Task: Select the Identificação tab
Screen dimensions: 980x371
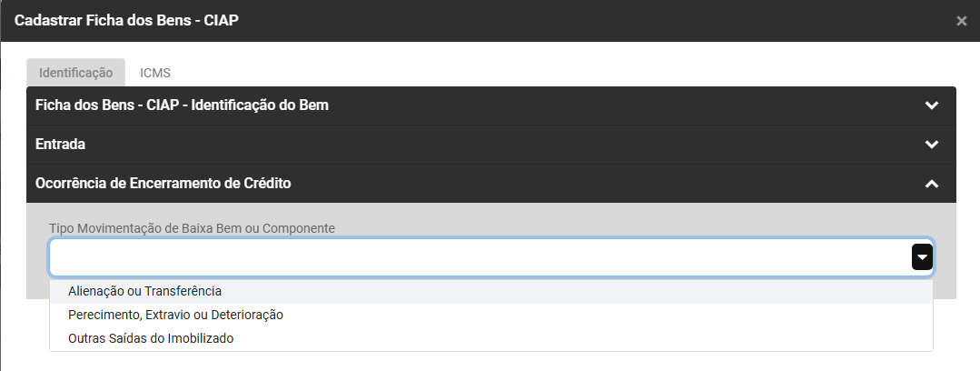Action: pyautogui.click(x=75, y=72)
